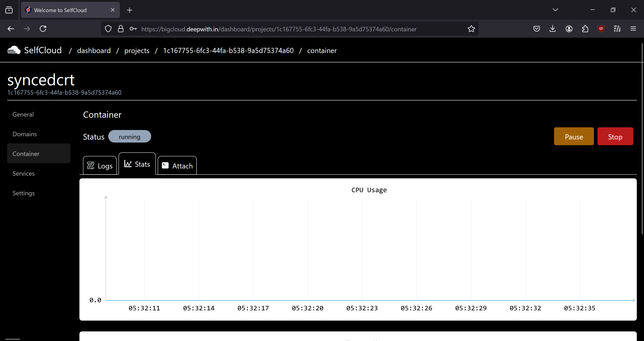The width and height of the screenshot is (644, 341).
Task: Navigate to projects via the breadcrumb
Action: [x=136, y=50]
